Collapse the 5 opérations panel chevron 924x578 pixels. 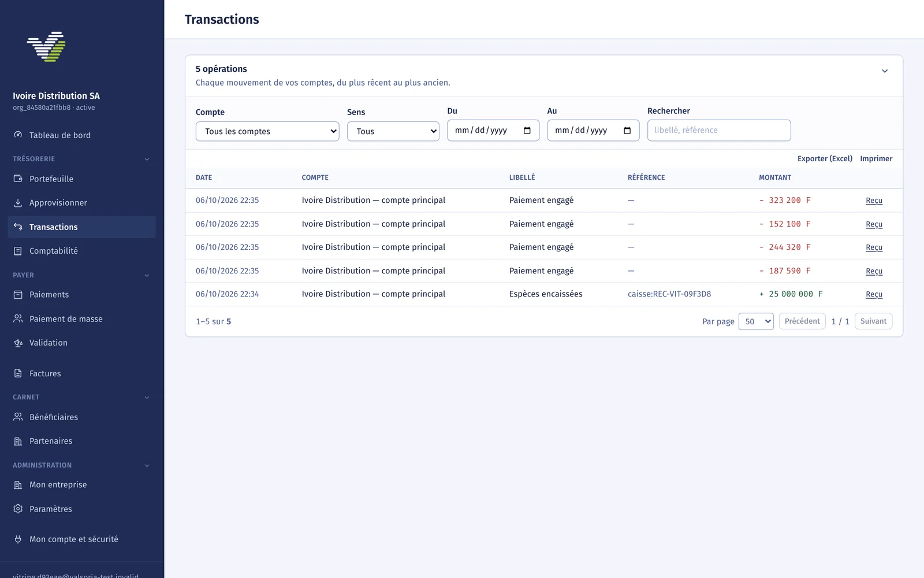click(884, 71)
